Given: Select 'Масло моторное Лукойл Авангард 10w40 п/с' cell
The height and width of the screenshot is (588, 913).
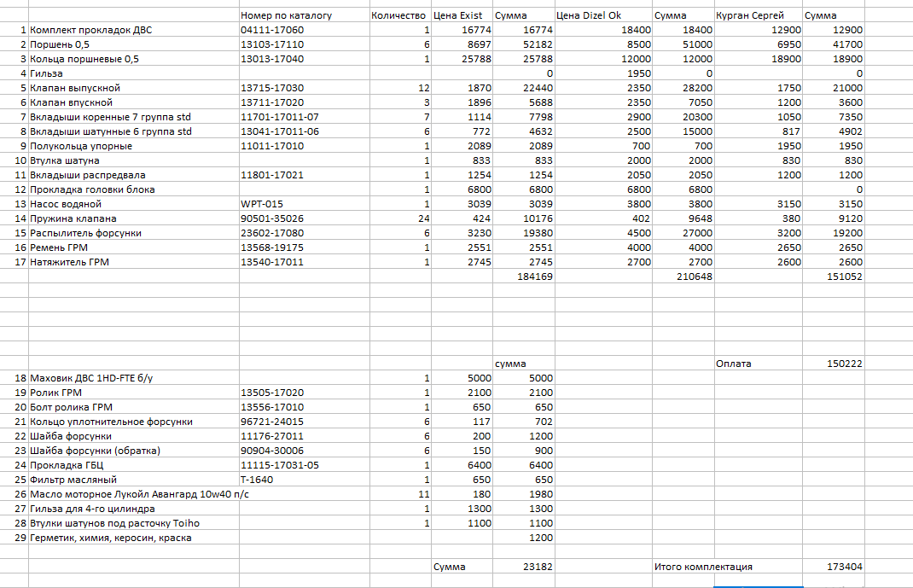Looking at the screenshot, I should [139, 494].
